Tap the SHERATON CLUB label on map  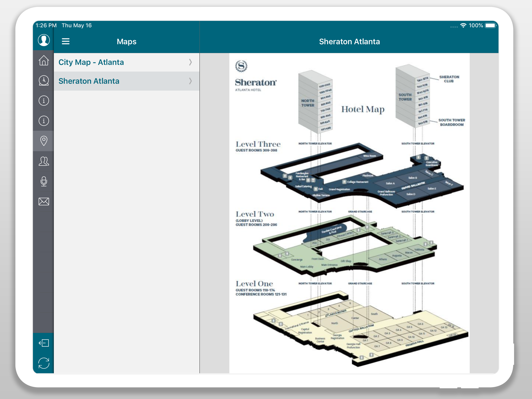click(x=449, y=79)
